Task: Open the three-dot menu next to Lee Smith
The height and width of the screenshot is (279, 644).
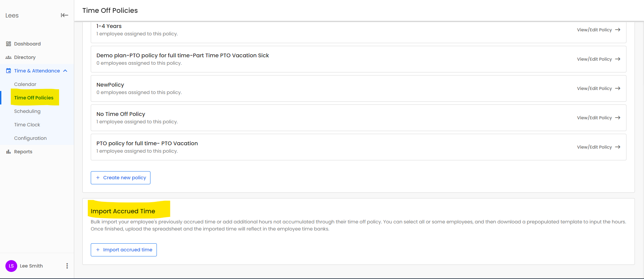Action: tap(67, 266)
